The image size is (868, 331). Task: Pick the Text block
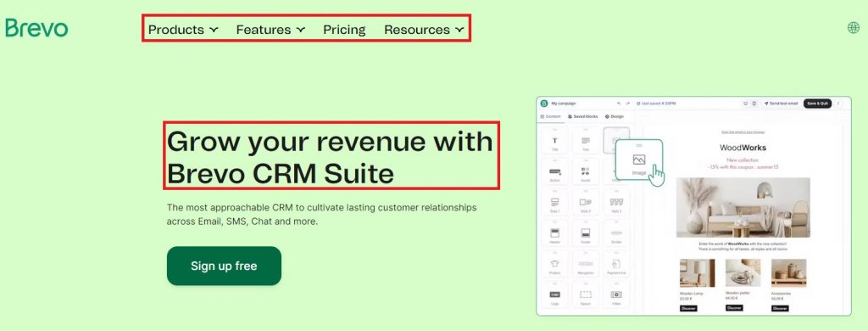click(586, 142)
